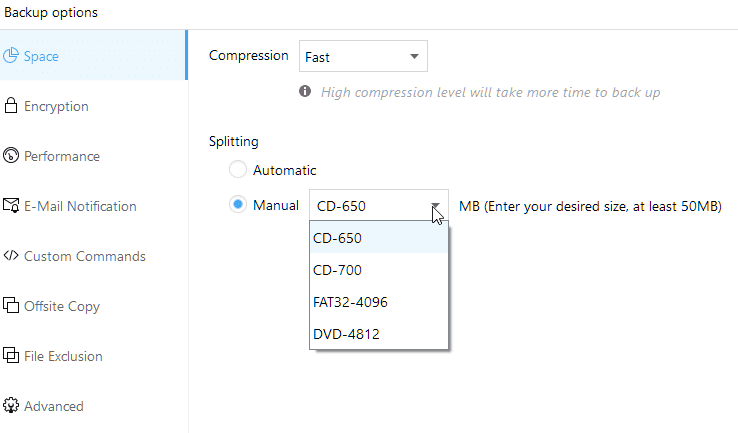Click the compression info hint icon

[305, 91]
